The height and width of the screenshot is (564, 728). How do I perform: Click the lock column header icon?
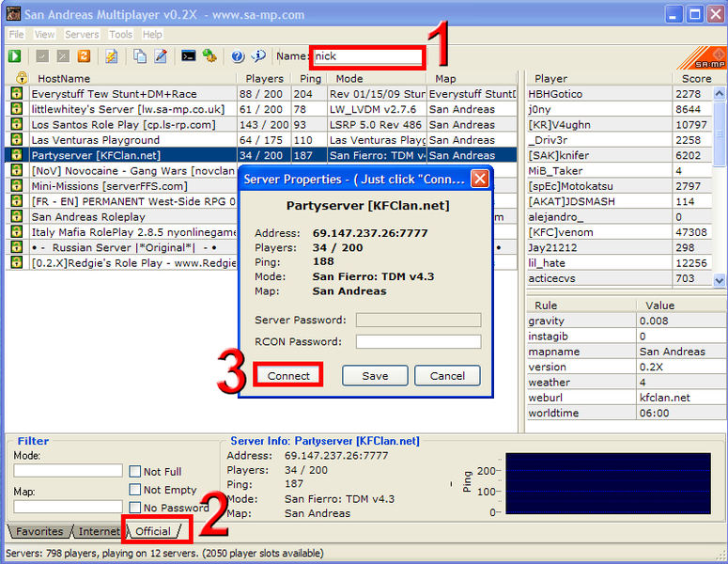[x=22, y=78]
